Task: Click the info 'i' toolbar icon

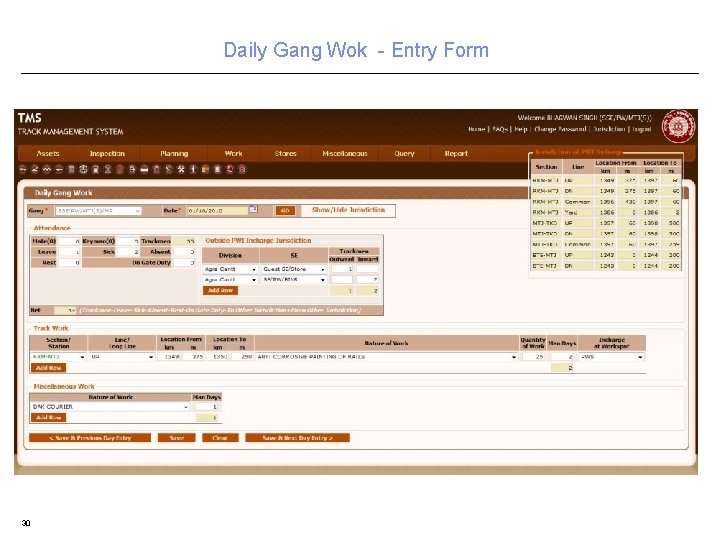Action: click(193, 169)
